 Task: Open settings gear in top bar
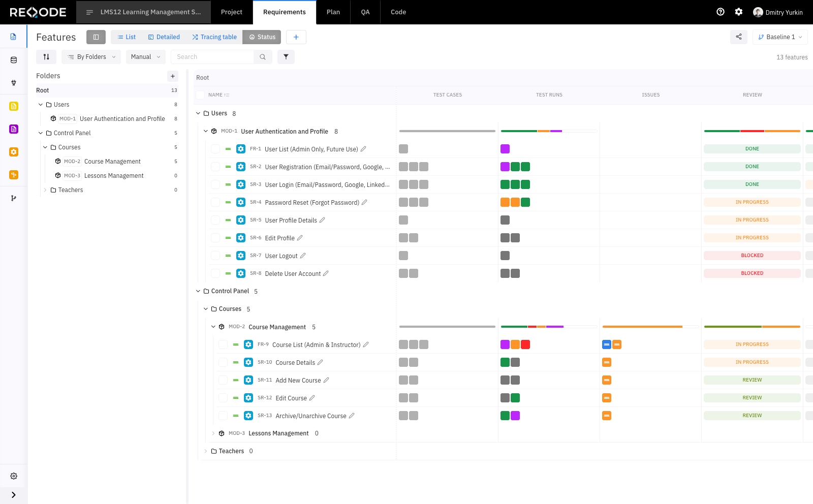click(x=739, y=12)
